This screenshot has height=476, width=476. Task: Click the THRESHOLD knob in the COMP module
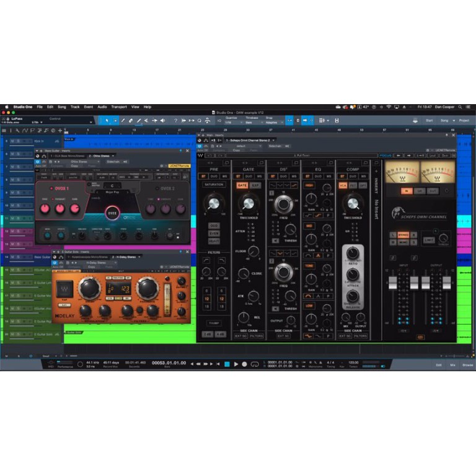(x=353, y=203)
